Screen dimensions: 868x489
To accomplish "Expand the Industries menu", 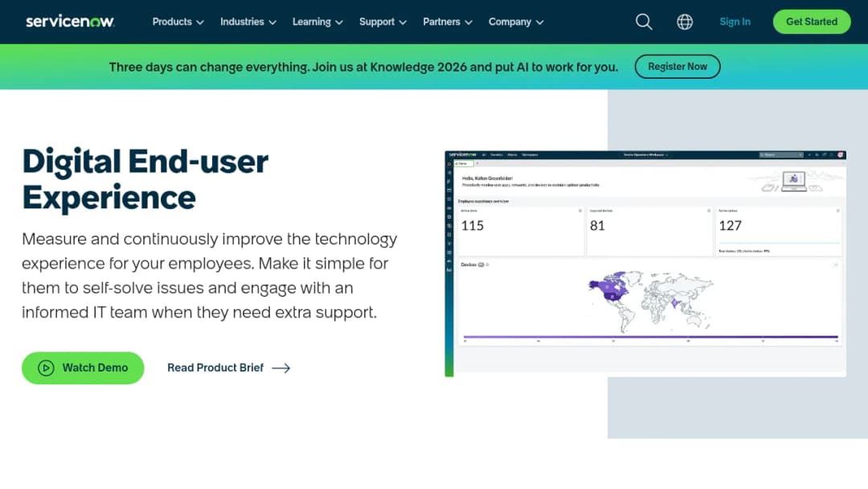I will pyautogui.click(x=248, y=22).
